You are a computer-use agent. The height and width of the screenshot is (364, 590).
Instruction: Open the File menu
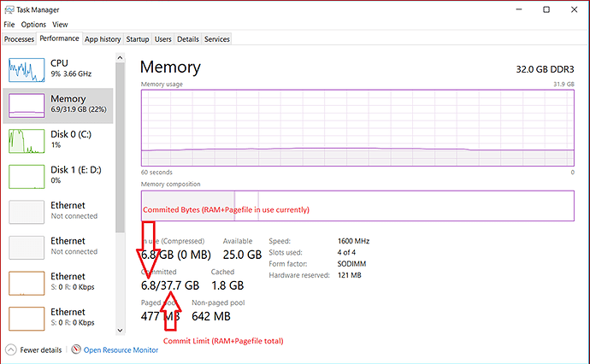[9, 25]
